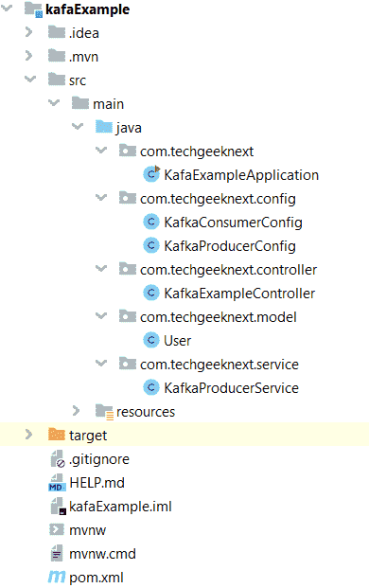This screenshot has width=369, height=588.
Task: Click the orange target folder icon
Action: [x=57, y=435]
